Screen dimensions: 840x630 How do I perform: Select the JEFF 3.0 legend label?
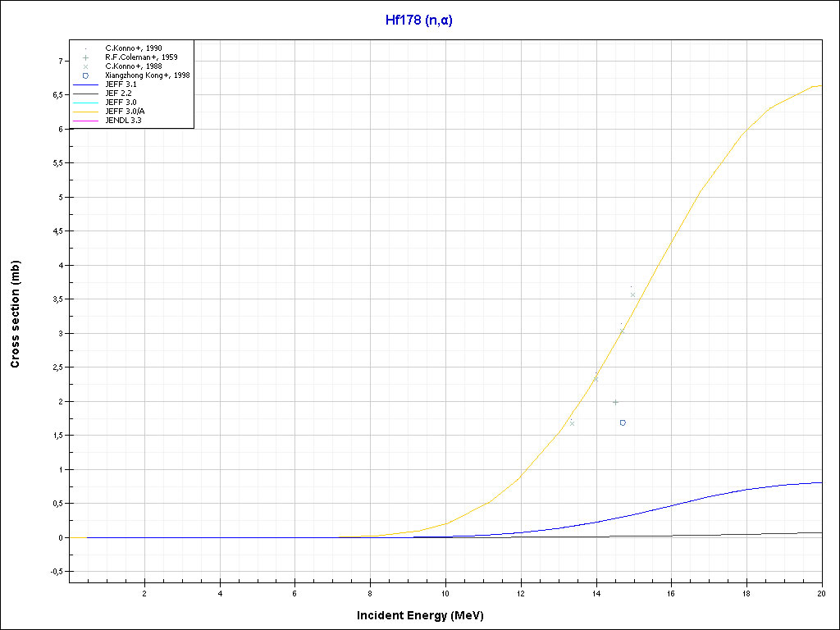coord(121,103)
